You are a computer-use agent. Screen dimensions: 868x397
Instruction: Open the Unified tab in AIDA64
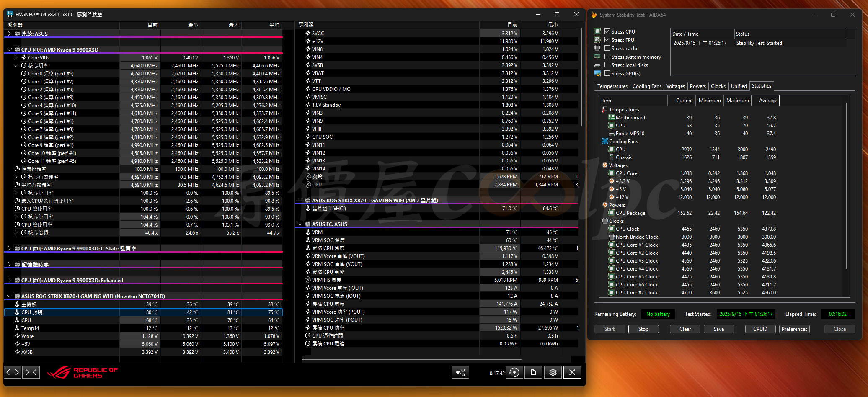click(x=739, y=86)
